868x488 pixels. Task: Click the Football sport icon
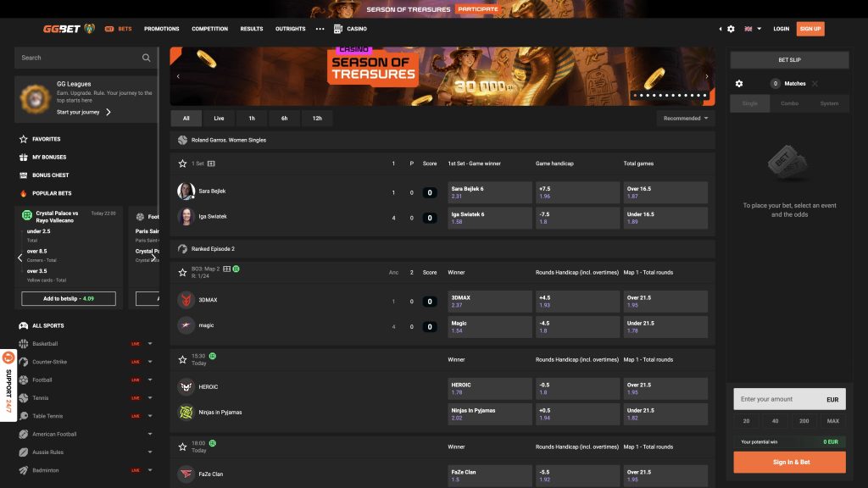tap(23, 380)
